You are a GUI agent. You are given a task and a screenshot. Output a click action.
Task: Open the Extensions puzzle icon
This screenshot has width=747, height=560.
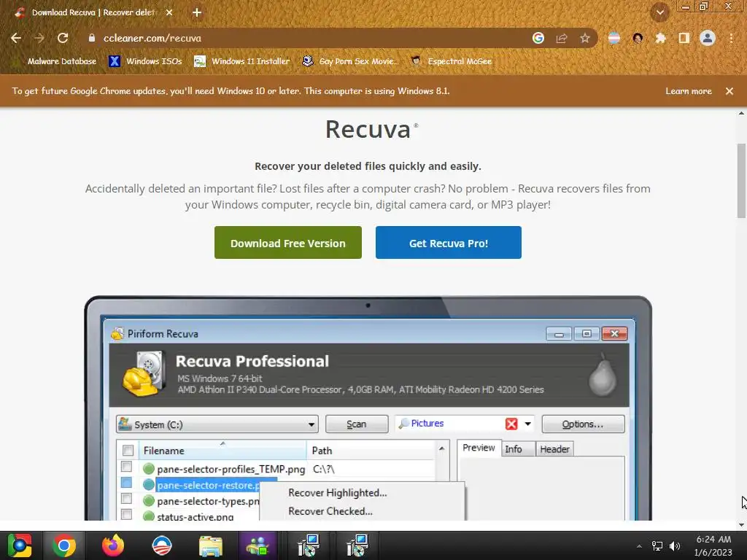(660, 38)
